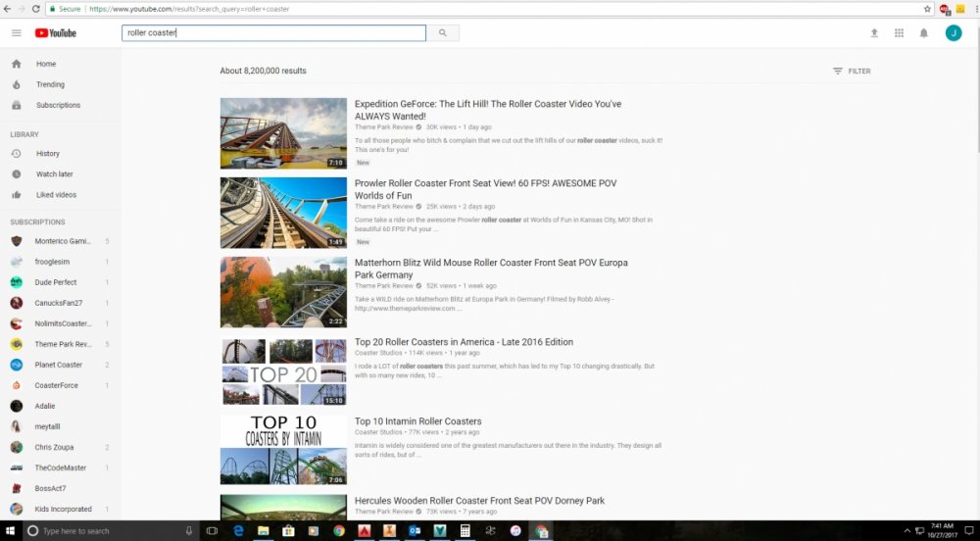Click the YouTube logo
980x541 pixels.
(56, 33)
